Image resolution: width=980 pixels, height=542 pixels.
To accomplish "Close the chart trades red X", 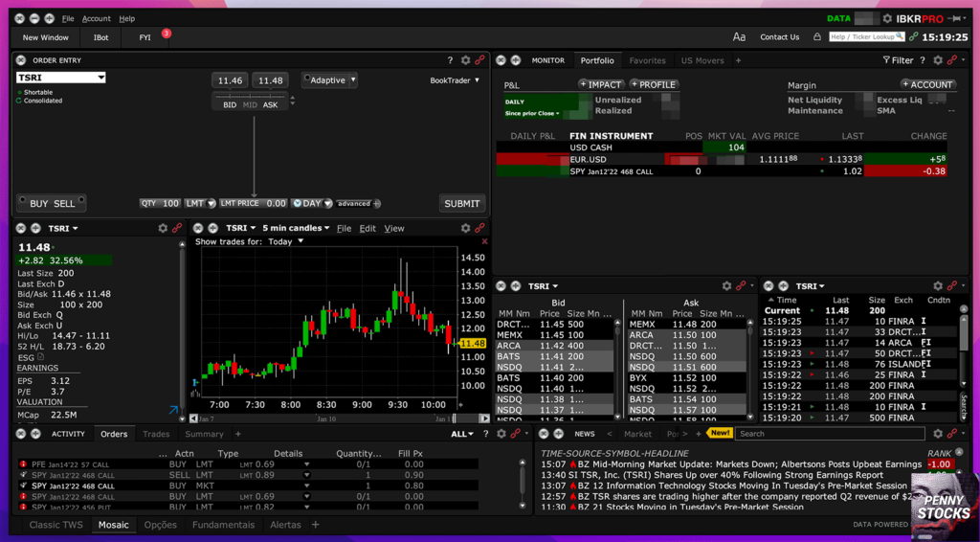I will click(484, 241).
